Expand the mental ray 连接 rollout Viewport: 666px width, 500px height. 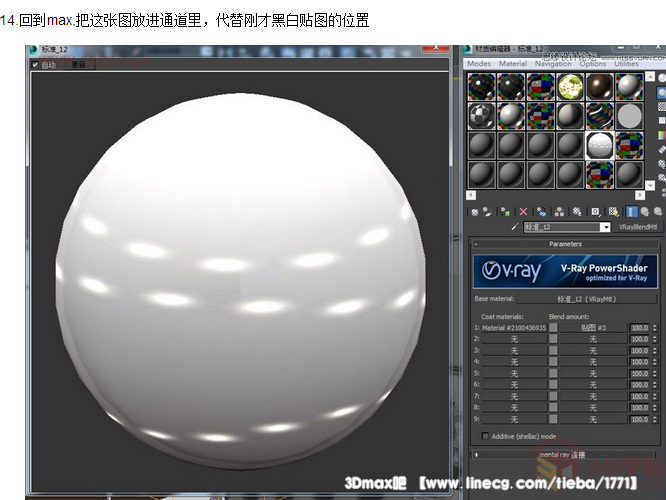click(x=563, y=455)
